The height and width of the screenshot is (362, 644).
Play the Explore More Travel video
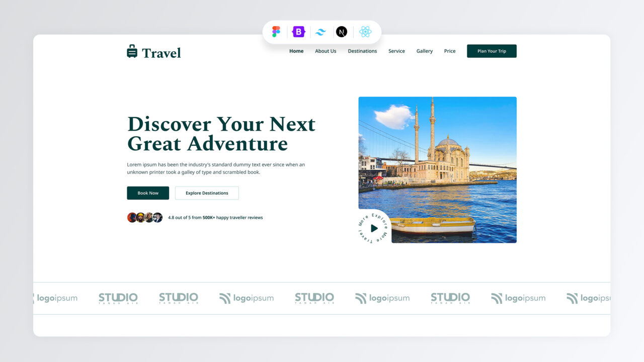374,228
